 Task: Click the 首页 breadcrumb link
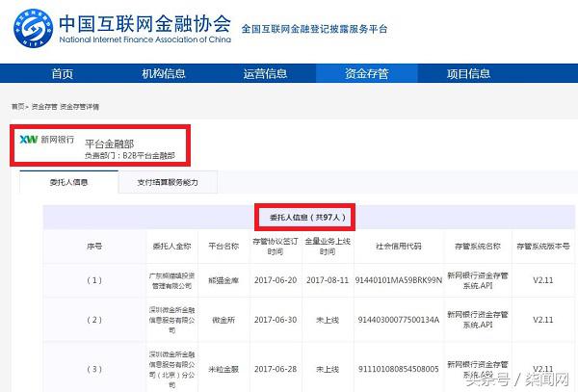coord(17,107)
